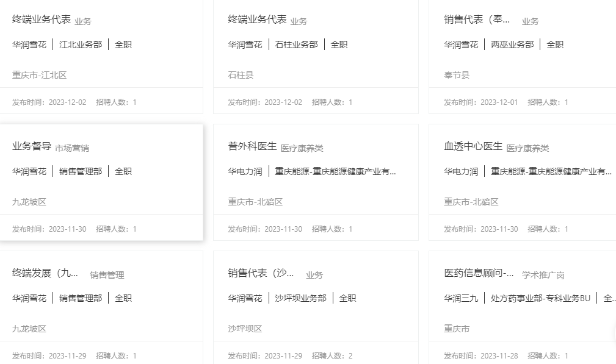This screenshot has width=616, height=364.
Task: Click 重庆市-北碚区 in the 普外科医生 card
Action: click(255, 202)
